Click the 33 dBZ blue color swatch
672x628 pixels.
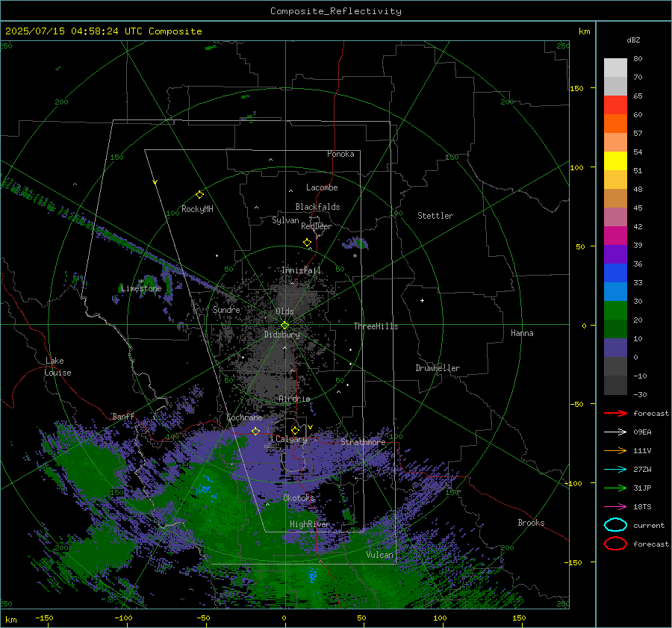(615, 291)
